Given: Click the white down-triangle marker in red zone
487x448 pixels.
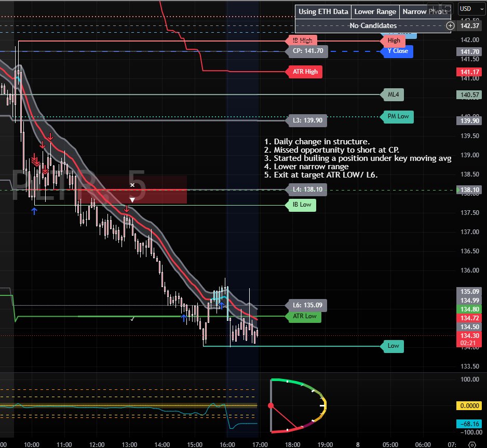Looking at the screenshot, I should (132, 200).
